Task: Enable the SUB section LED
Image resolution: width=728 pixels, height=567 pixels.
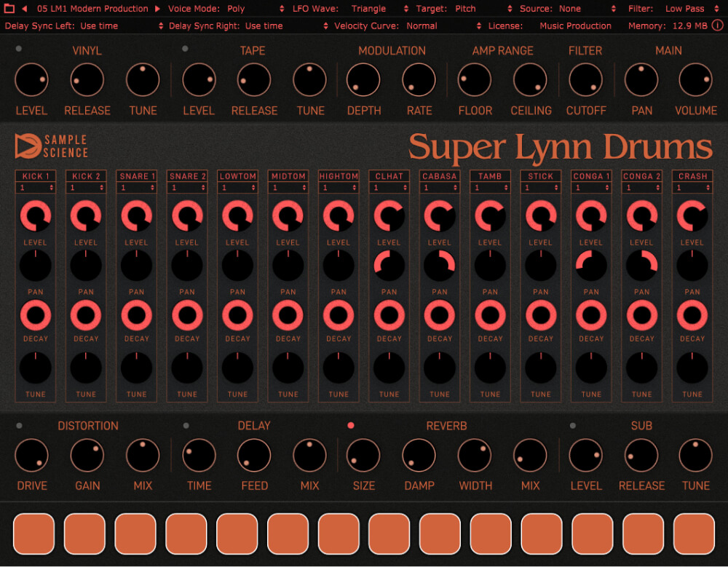Action: [x=573, y=425]
